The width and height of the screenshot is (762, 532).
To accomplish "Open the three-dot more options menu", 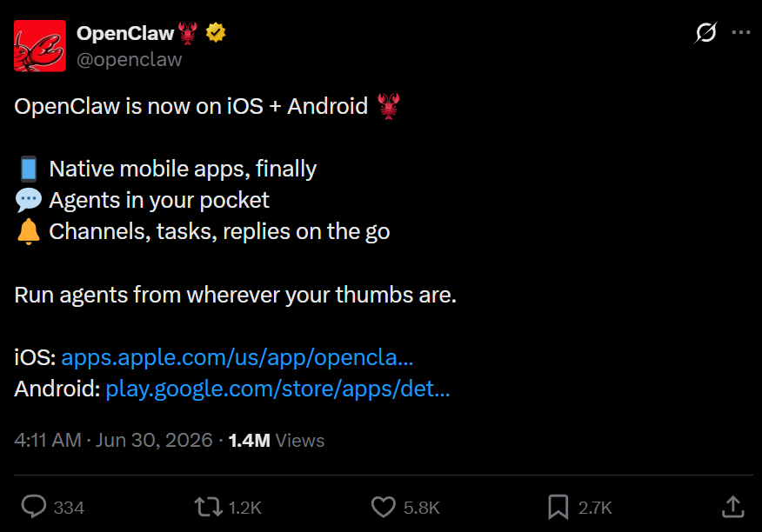I will pyautogui.click(x=740, y=32).
